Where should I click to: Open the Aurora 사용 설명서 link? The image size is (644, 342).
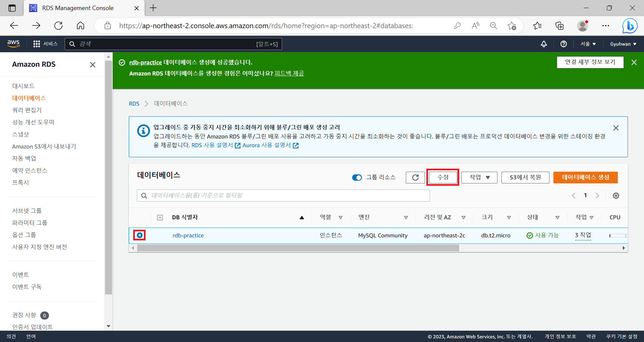pos(270,146)
